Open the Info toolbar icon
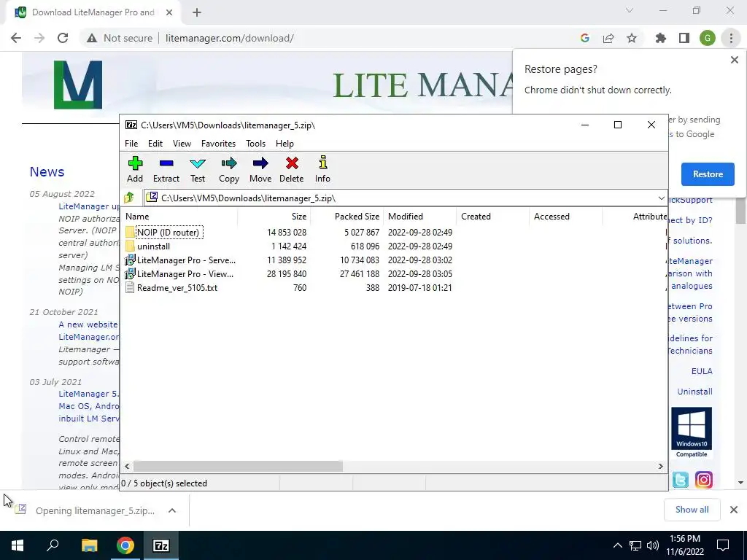The image size is (747, 560). pyautogui.click(x=322, y=163)
